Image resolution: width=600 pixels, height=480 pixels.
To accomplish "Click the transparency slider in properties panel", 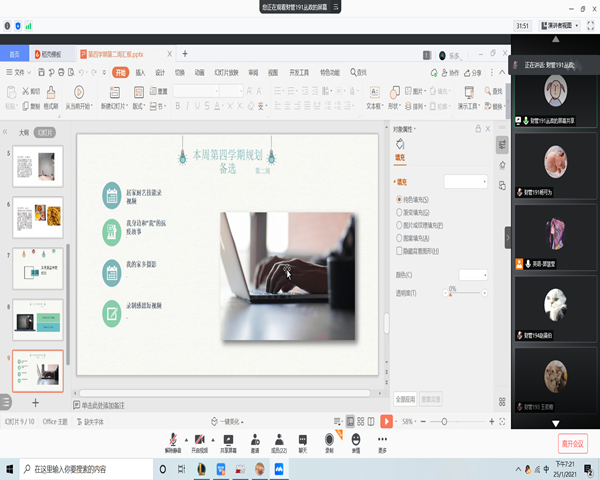I will click(465, 293).
